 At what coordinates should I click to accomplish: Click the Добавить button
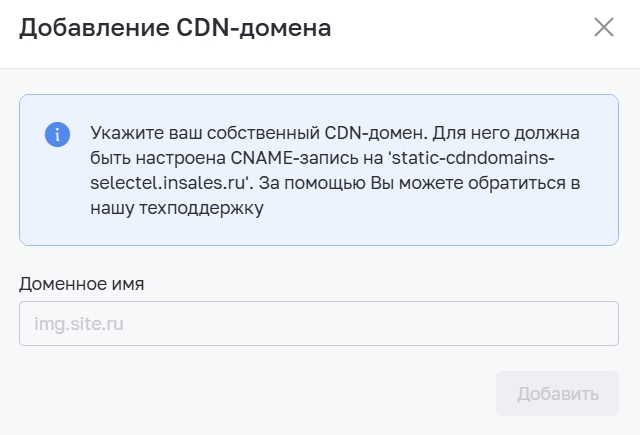coord(557,394)
